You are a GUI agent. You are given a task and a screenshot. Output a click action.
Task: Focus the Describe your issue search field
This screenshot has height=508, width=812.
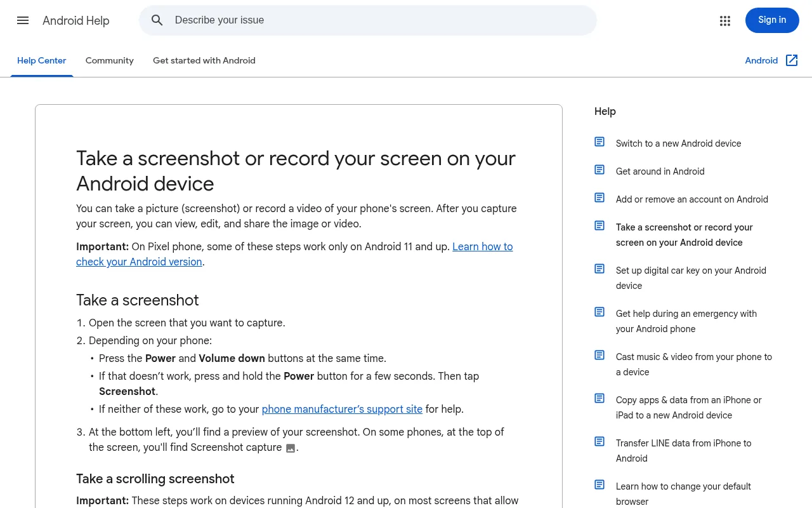coord(368,20)
